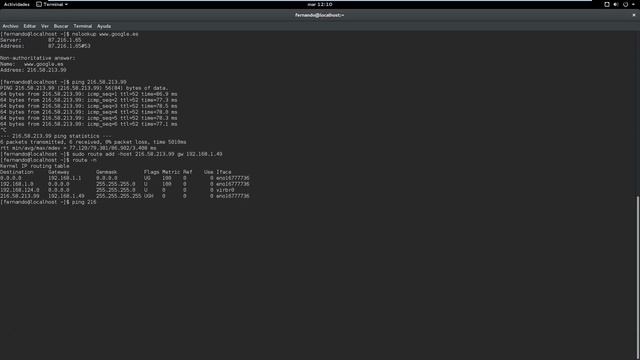Click the volume speaker icon in top bar
640x360 pixels.
pos(616,4)
